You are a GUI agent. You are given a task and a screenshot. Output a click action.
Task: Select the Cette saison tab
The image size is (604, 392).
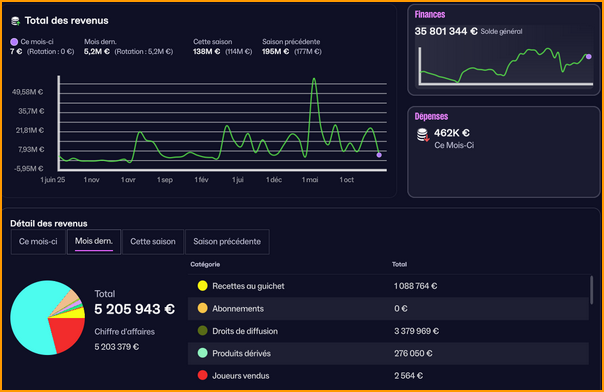(x=153, y=241)
